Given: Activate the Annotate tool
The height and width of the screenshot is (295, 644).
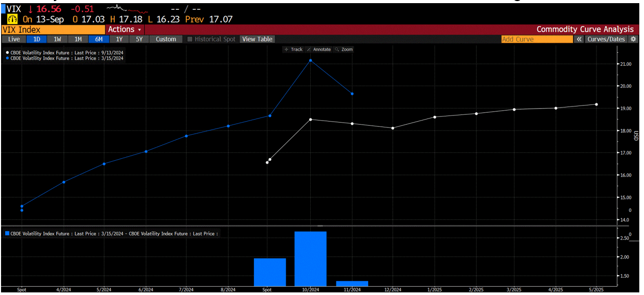Looking at the screenshot, I should [319, 49].
